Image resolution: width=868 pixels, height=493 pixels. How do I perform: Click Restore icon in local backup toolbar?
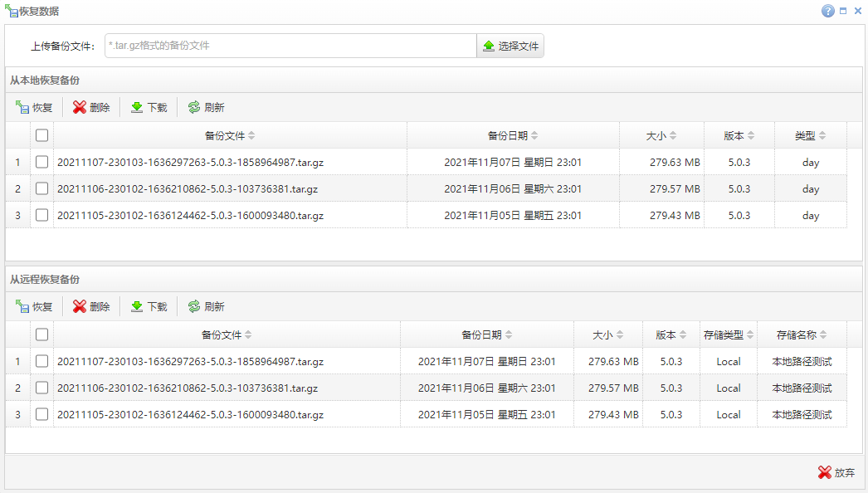pyautogui.click(x=22, y=107)
